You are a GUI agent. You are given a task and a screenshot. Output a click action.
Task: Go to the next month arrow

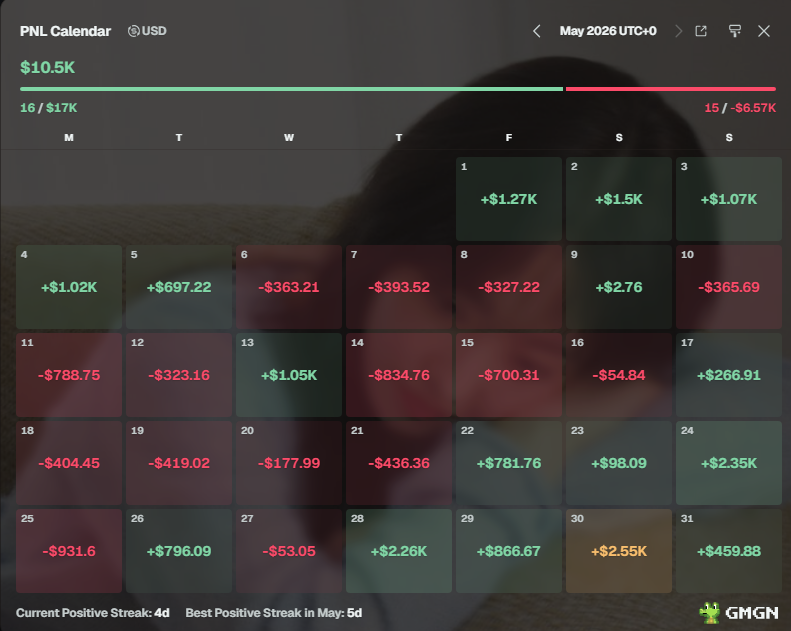pos(679,31)
